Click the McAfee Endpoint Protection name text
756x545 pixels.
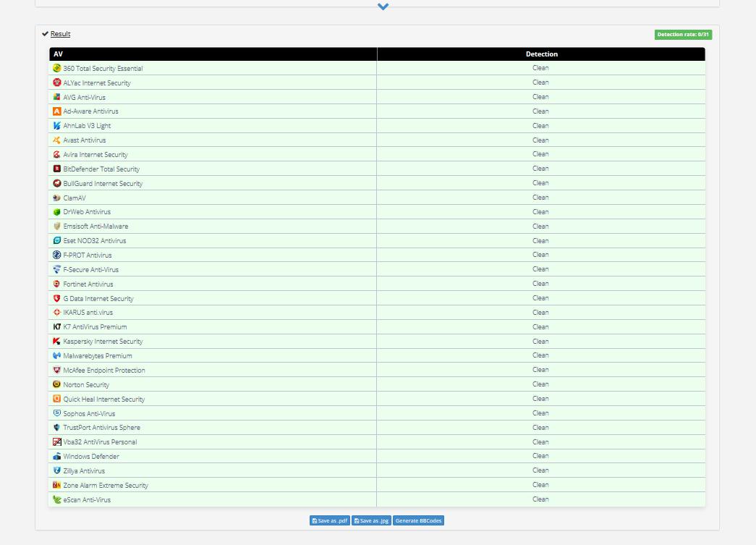coord(104,371)
